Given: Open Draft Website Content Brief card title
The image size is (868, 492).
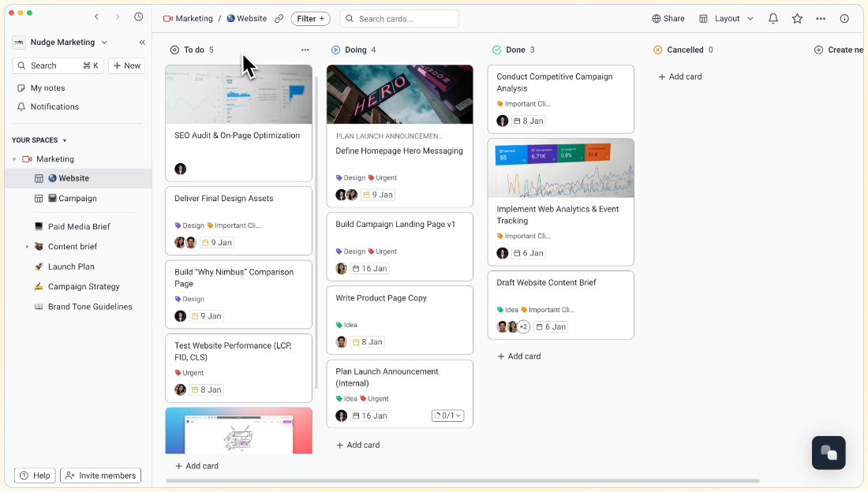Looking at the screenshot, I should coord(546,283).
